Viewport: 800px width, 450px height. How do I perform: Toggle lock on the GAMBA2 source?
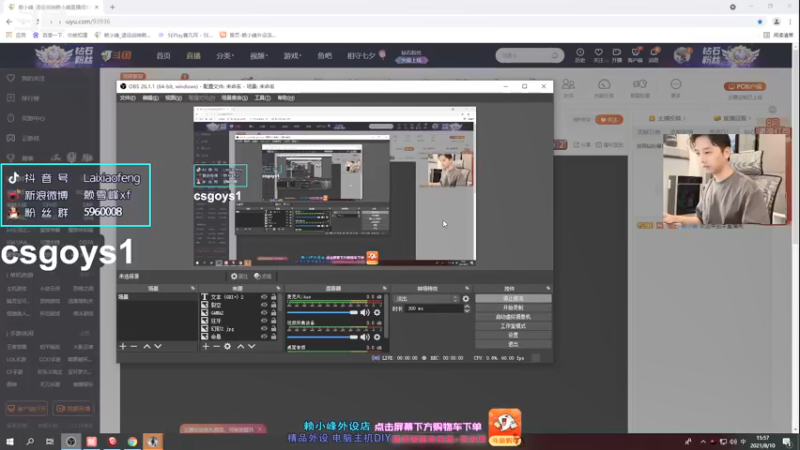273,313
